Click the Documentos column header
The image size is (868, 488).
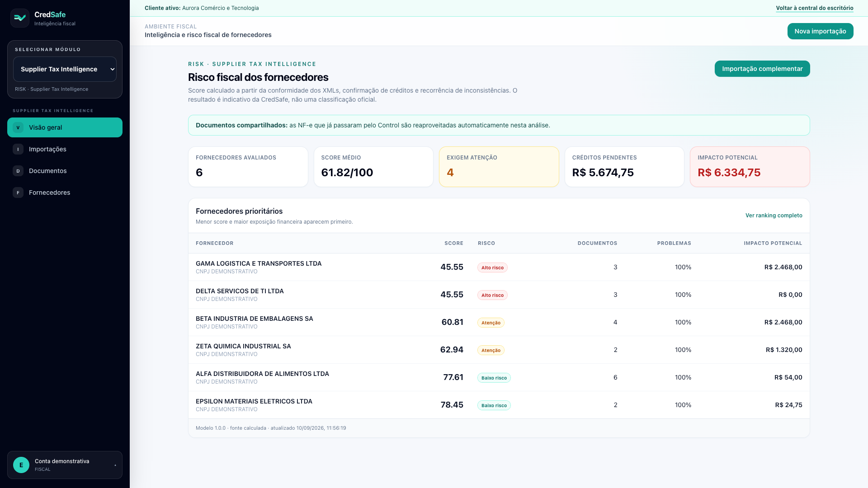[597, 243]
